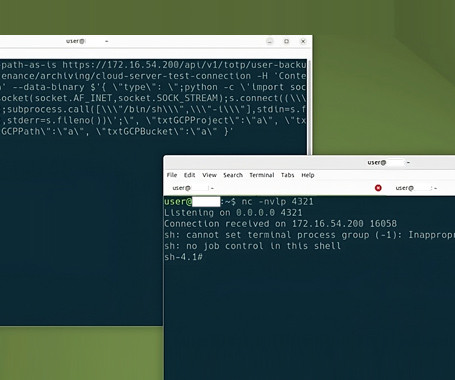
Task: Maximize the back terminal window
Action: point(286,41)
